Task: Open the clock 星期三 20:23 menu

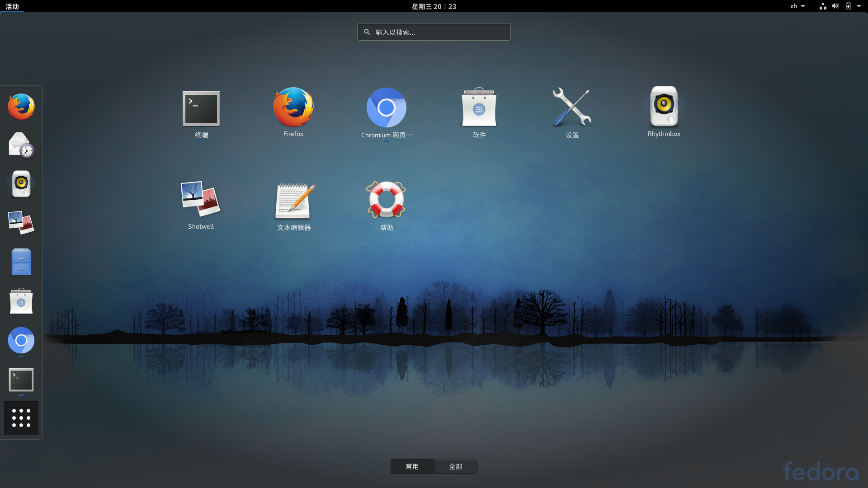Action: point(434,6)
